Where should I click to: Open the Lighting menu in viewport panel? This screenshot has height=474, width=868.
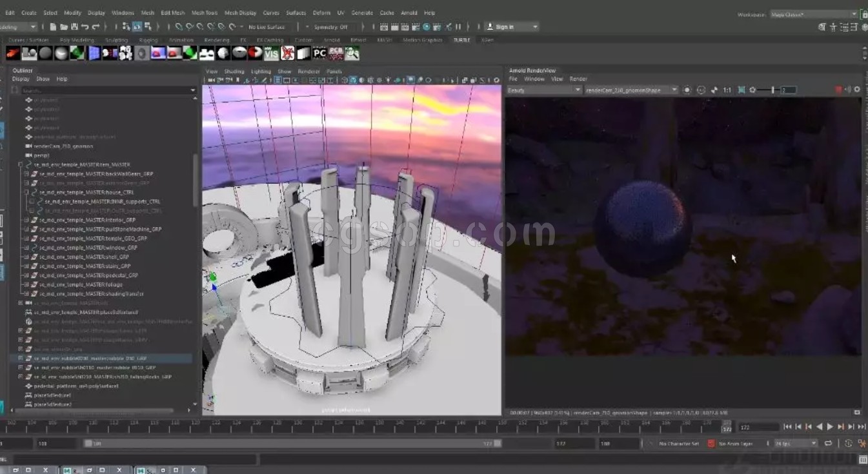pyautogui.click(x=261, y=71)
